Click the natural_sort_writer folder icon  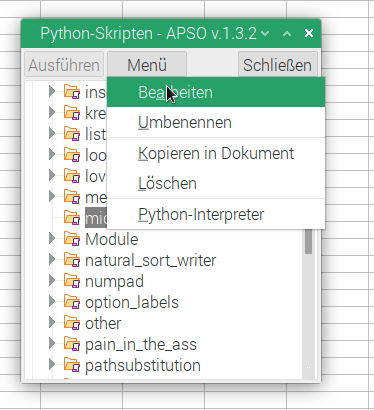72,260
